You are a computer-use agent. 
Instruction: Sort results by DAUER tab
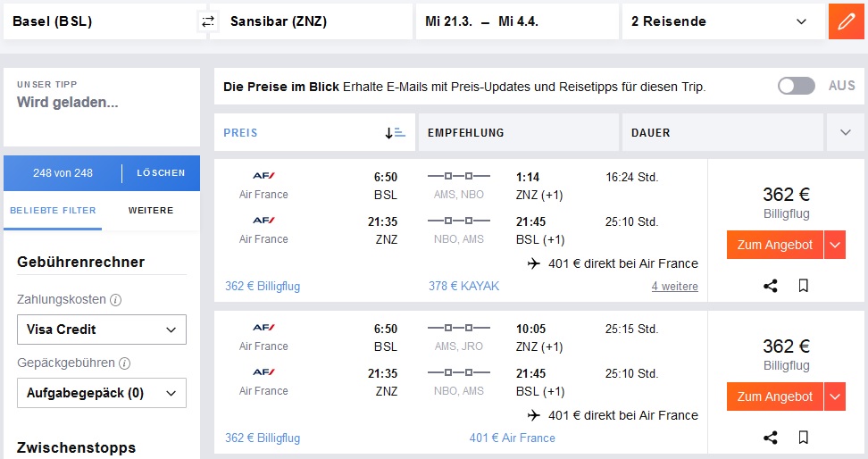coord(722,132)
